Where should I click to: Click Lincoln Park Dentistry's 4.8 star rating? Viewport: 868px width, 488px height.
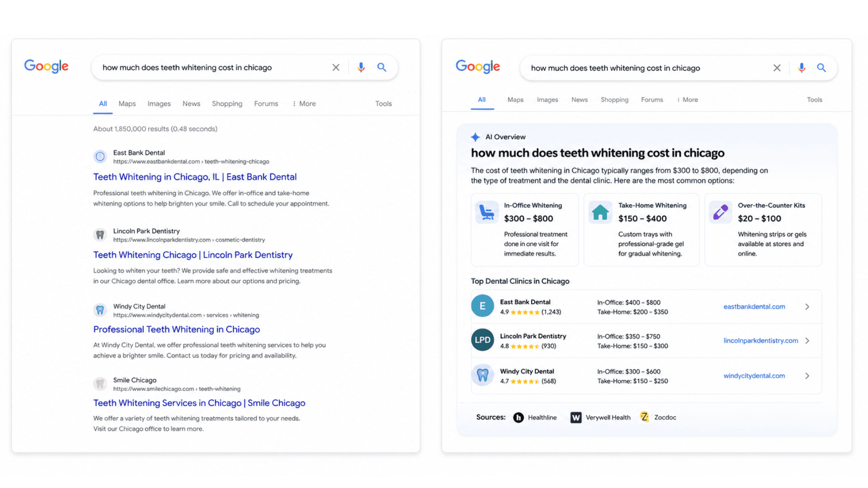coord(525,347)
